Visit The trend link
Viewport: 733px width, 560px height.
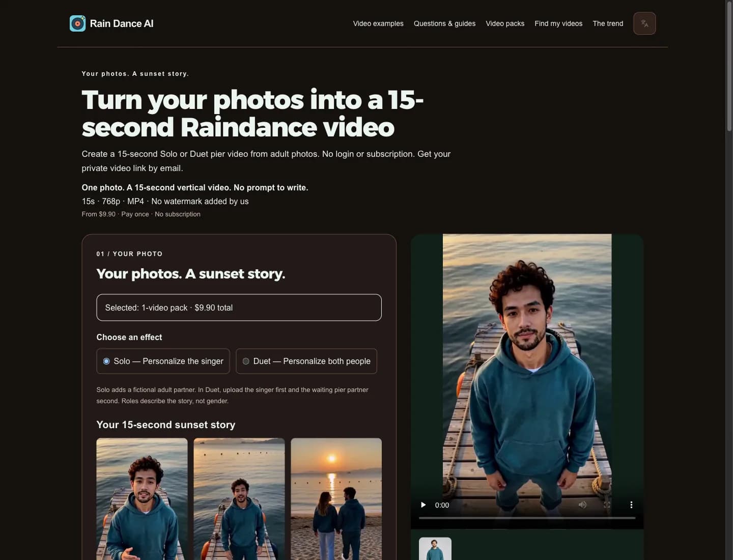point(608,23)
